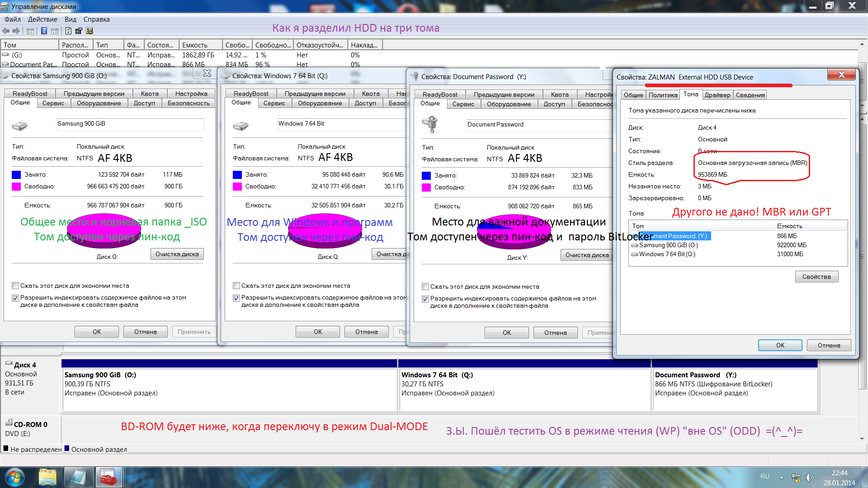868x488 pixels.
Task: Check compress drive box in Document Password properties
Action: [x=425, y=287]
